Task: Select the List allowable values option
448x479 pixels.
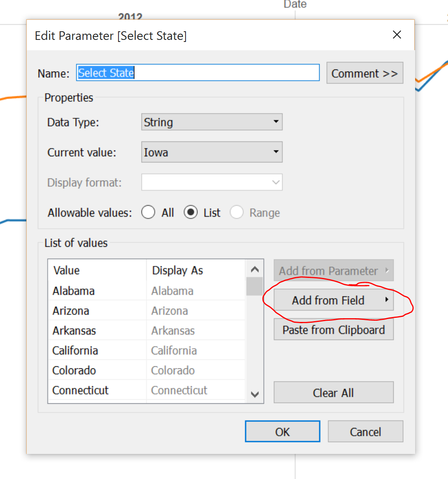Action: pyautogui.click(x=190, y=213)
